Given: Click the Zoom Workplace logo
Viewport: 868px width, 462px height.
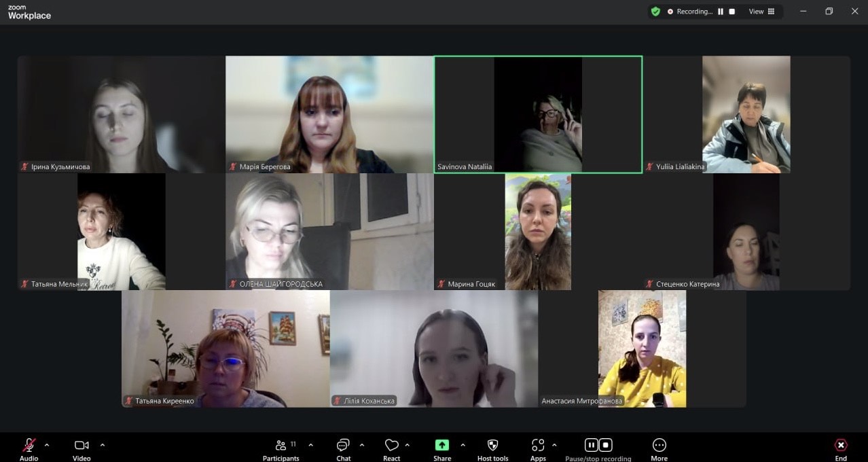Looking at the screenshot, I should [x=29, y=12].
